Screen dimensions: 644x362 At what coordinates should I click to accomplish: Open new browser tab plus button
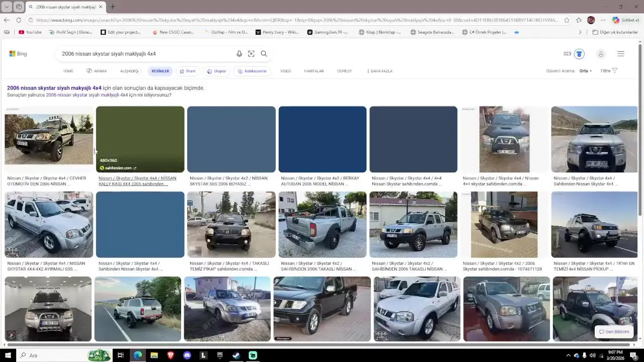pyautogui.click(x=112, y=7)
